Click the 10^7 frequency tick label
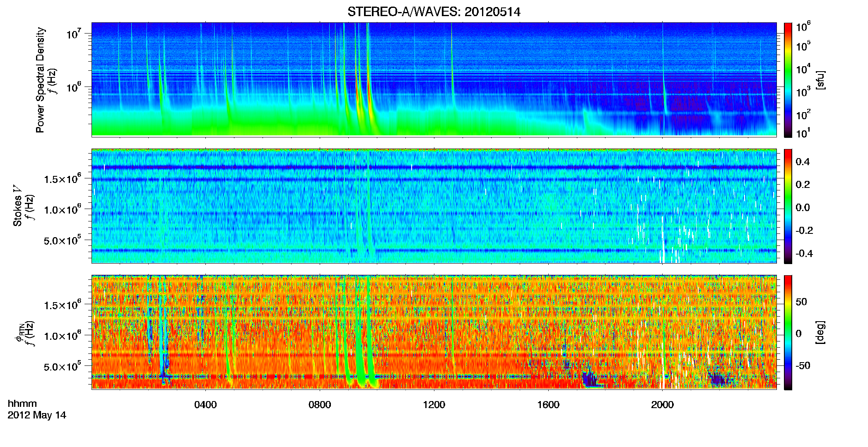The height and width of the screenshot is (447, 868). pos(73,34)
